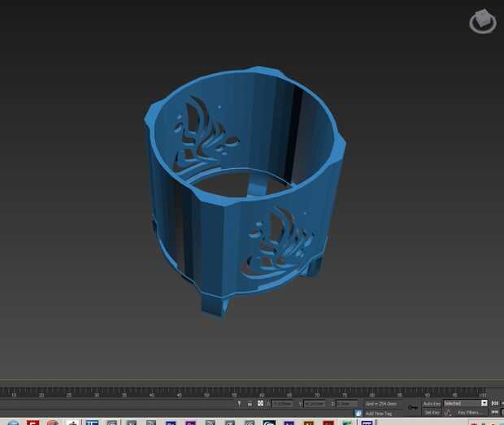Click frame 75 on the timeline ruler
This screenshot has width=504, height=425.
point(345,395)
